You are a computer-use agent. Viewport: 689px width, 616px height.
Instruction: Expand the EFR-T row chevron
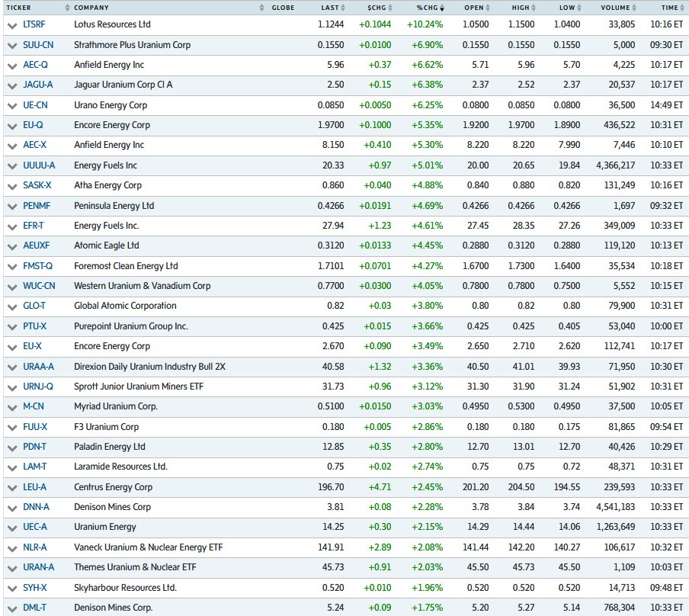click(x=12, y=227)
